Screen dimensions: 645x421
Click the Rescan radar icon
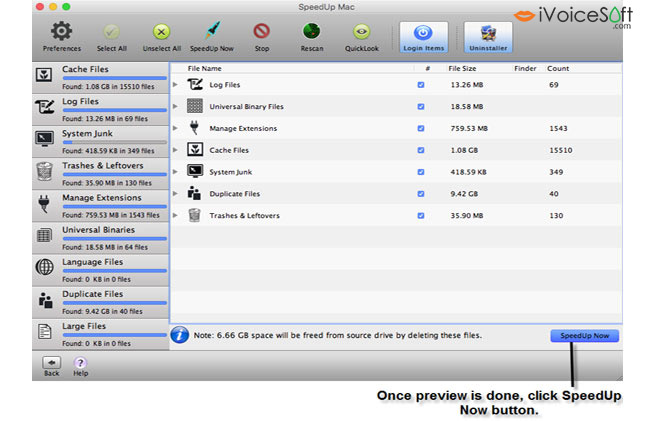pos(312,31)
